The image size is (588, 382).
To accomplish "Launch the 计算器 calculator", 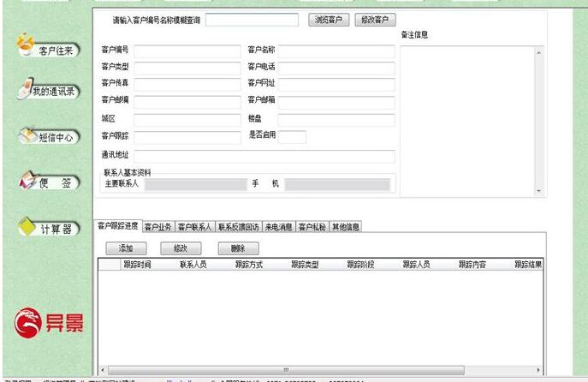I will (x=50, y=228).
